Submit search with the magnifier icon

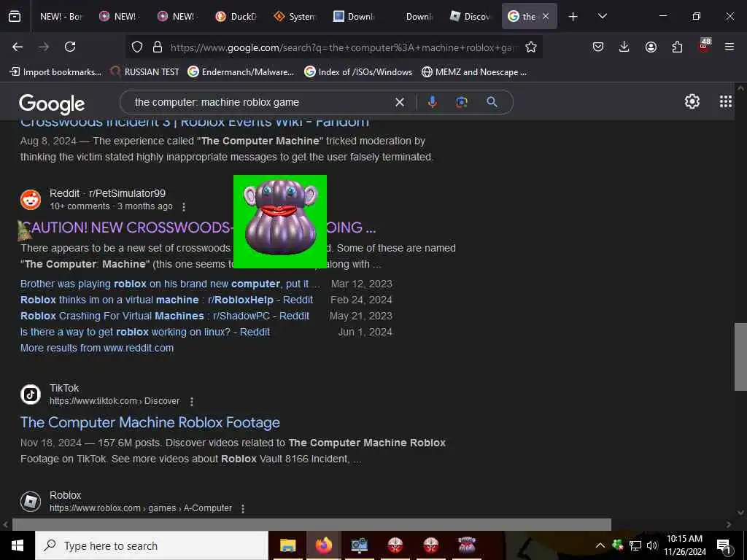click(x=492, y=102)
